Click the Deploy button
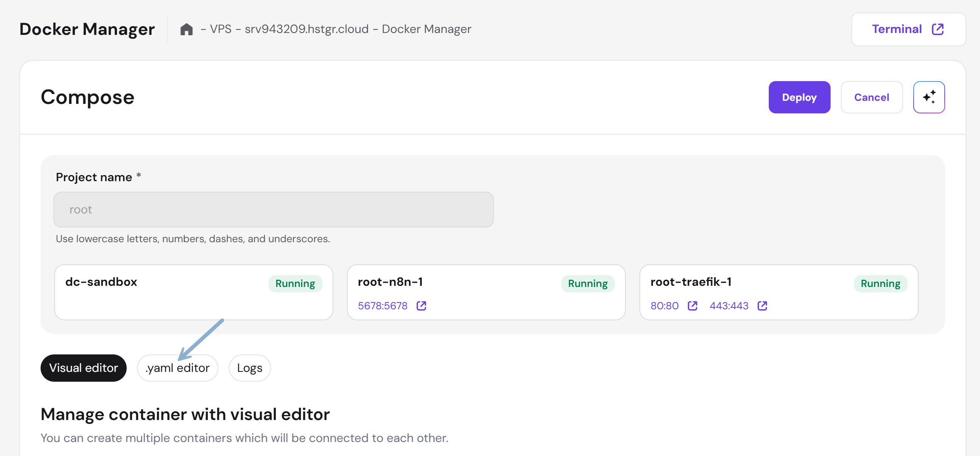Image resolution: width=980 pixels, height=456 pixels. [x=799, y=97]
